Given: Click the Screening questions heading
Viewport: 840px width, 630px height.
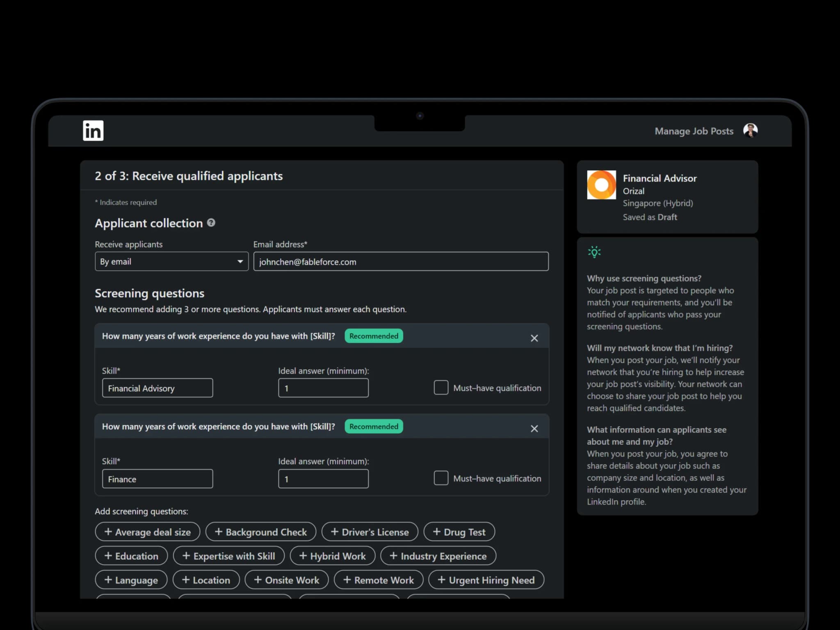Looking at the screenshot, I should coord(149,293).
